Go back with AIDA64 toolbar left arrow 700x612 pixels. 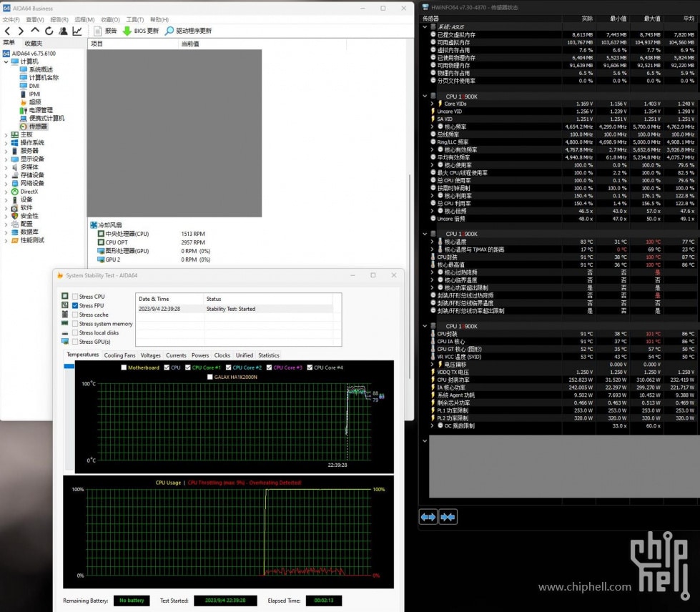(x=8, y=31)
